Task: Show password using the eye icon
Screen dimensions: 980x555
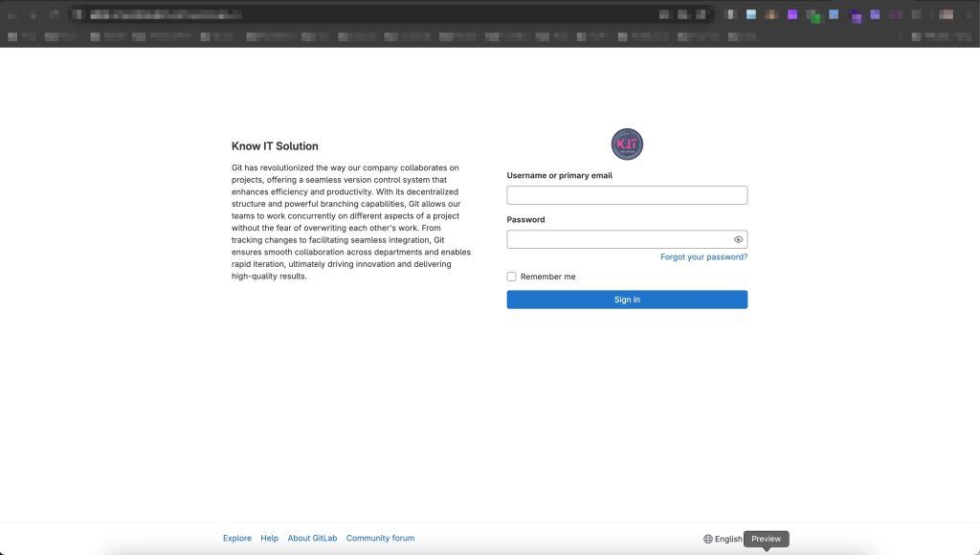Action: point(738,239)
